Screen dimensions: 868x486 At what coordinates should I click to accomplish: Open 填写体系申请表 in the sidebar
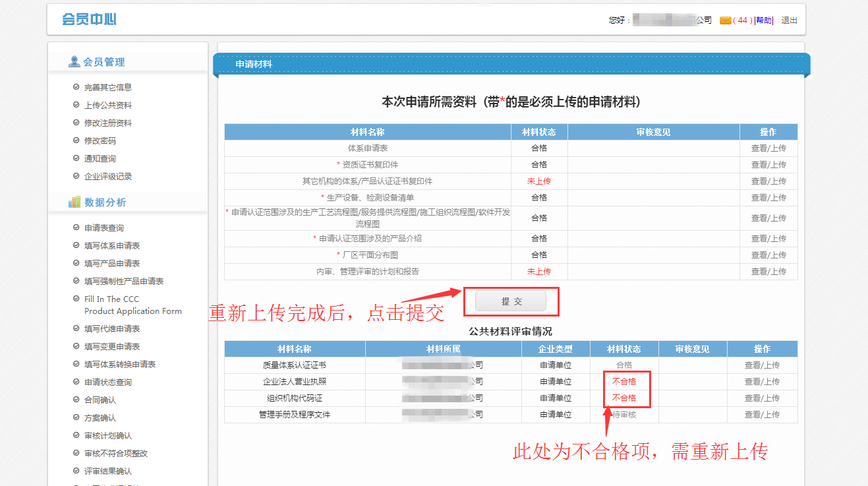(112, 245)
